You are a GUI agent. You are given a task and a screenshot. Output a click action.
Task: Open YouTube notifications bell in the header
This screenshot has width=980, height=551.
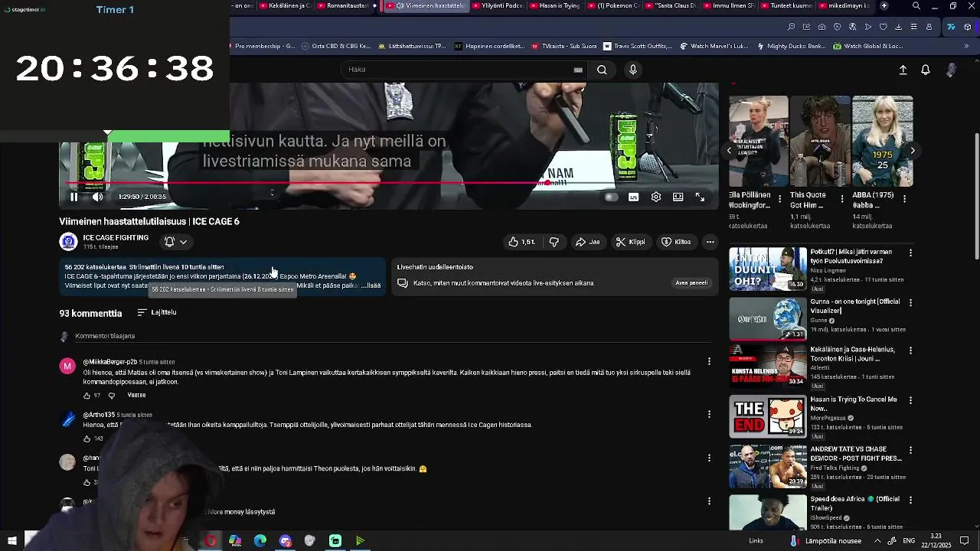click(926, 70)
